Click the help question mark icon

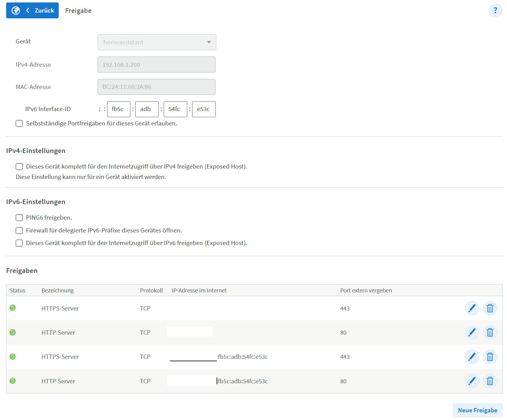click(495, 11)
